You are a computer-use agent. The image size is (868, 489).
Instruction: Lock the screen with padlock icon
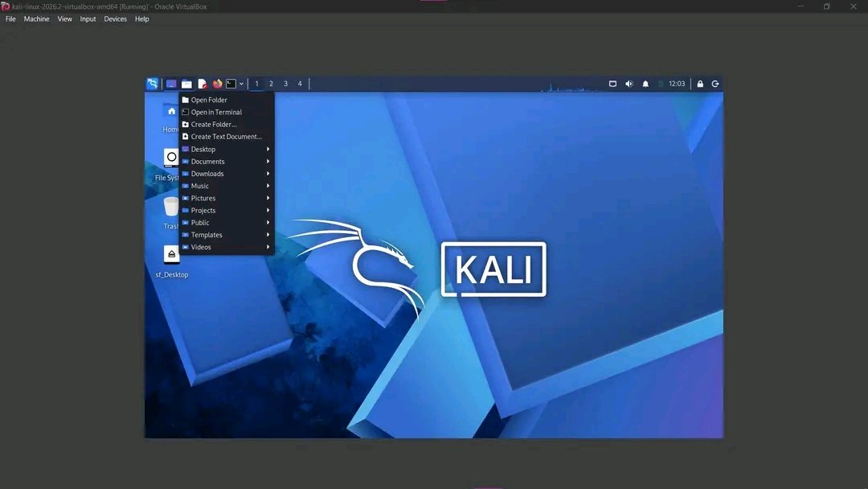700,84
